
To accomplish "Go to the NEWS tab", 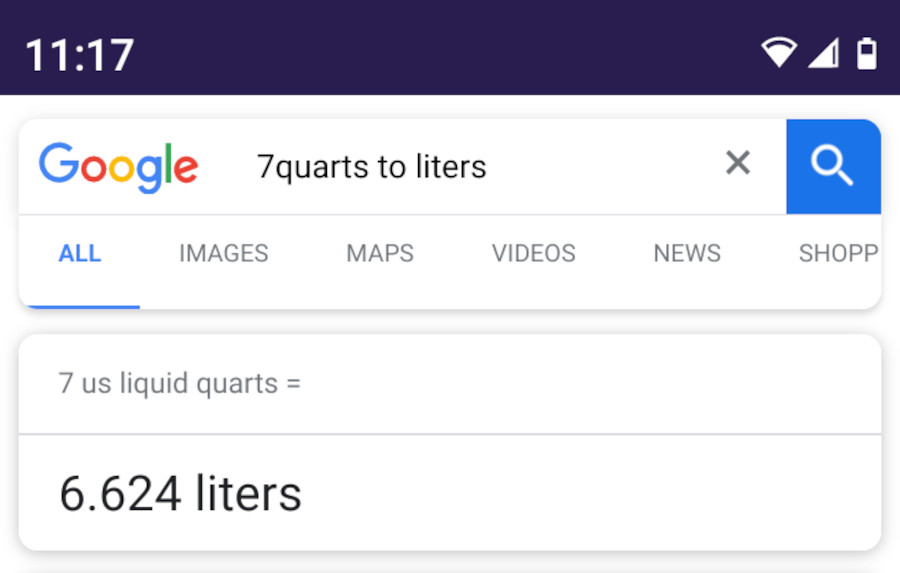I will pos(687,254).
